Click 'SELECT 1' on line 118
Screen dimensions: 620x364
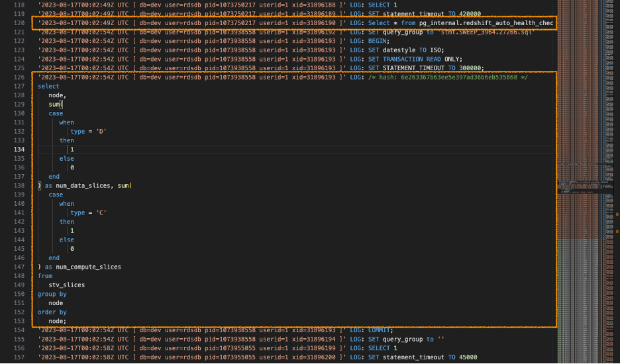click(x=382, y=5)
